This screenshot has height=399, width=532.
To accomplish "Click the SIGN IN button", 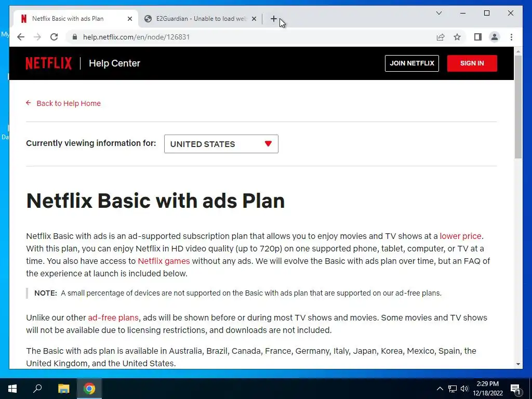I will click(x=472, y=63).
